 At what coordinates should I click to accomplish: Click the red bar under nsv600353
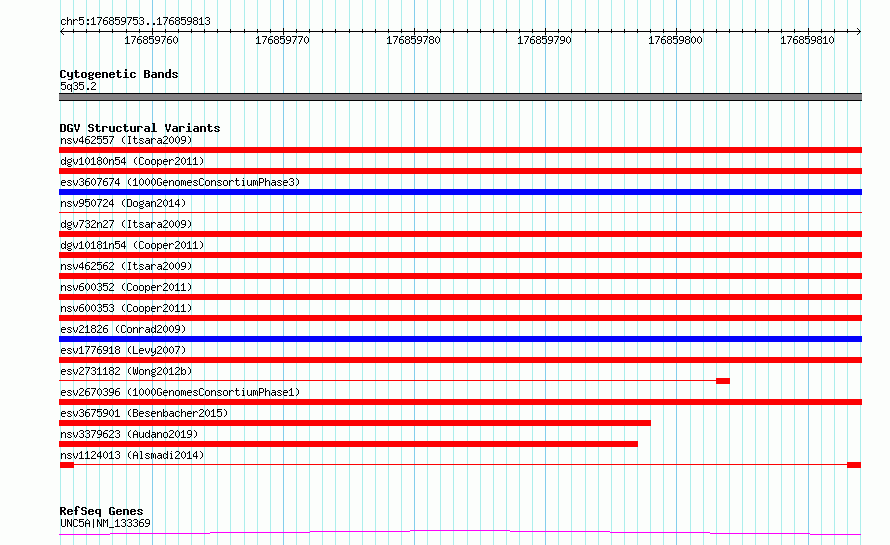460,318
